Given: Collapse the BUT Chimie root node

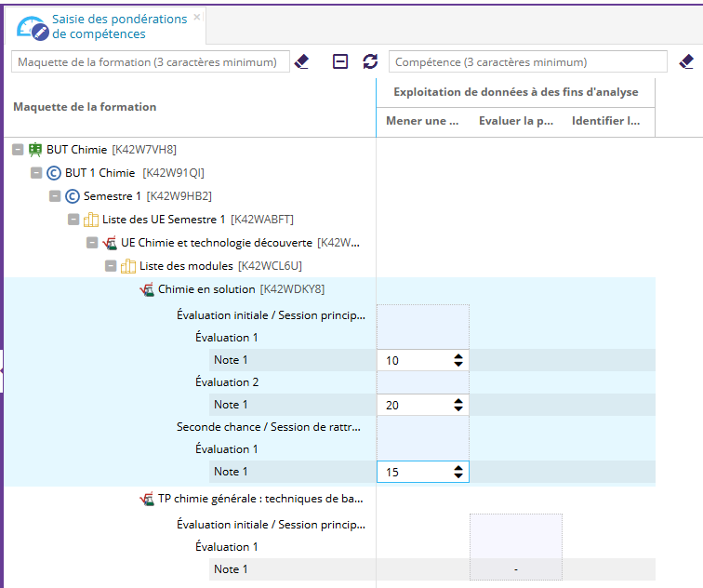Looking at the screenshot, I should (18, 149).
